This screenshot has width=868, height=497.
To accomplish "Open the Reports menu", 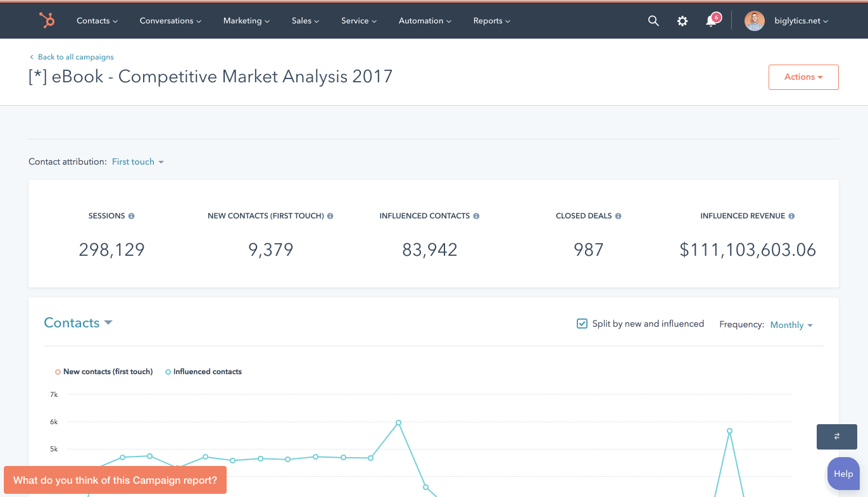I will point(491,21).
